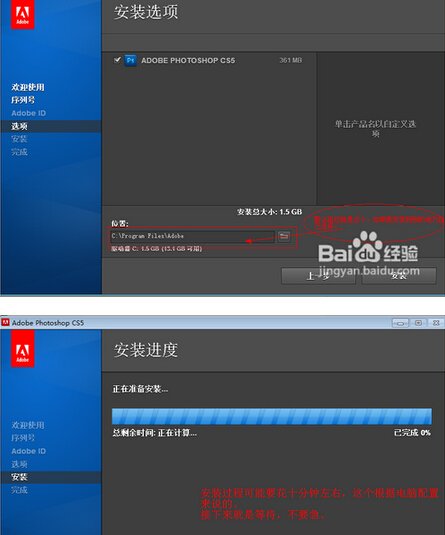Click the 上一步 back button
This screenshot has height=535, width=445.
pyautogui.click(x=318, y=276)
